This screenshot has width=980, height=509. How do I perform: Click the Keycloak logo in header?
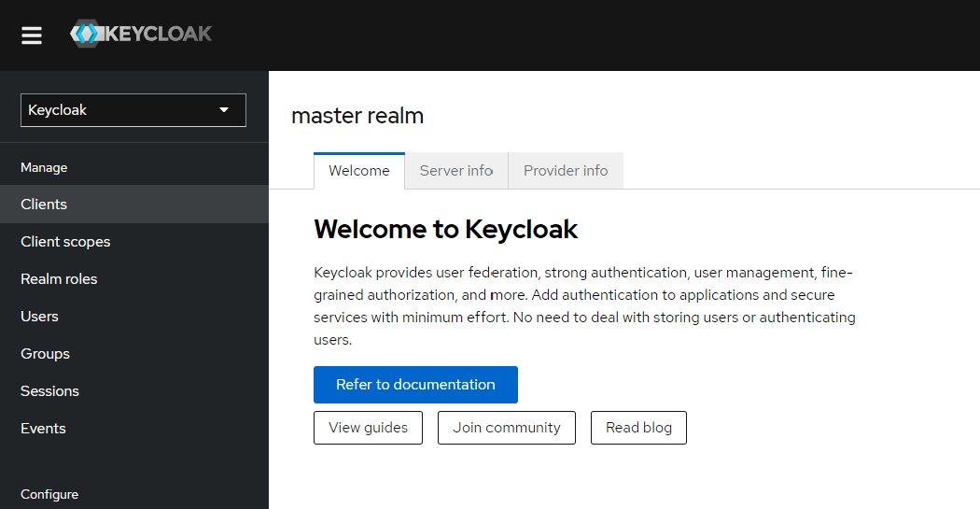(141, 35)
